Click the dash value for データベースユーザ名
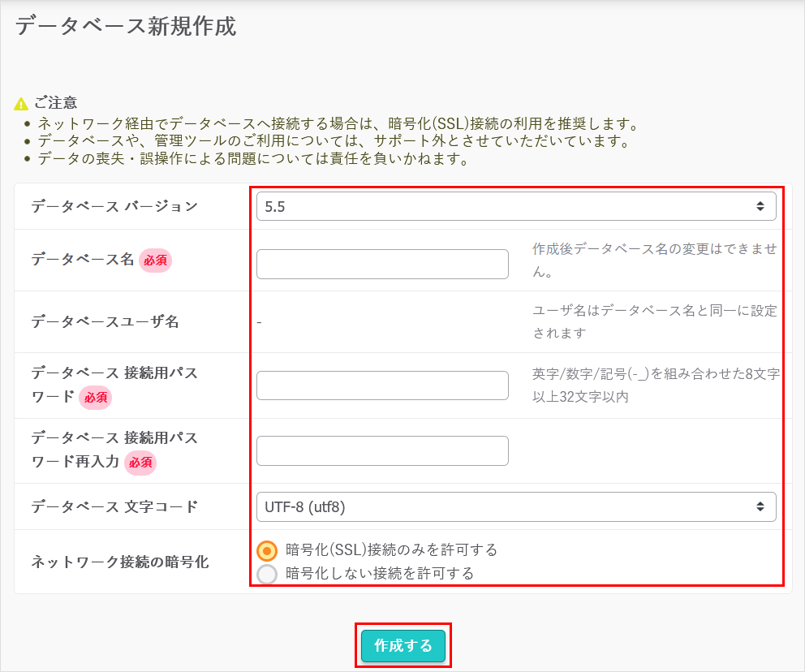This screenshot has width=805, height=672. click(x=259, y=323)
